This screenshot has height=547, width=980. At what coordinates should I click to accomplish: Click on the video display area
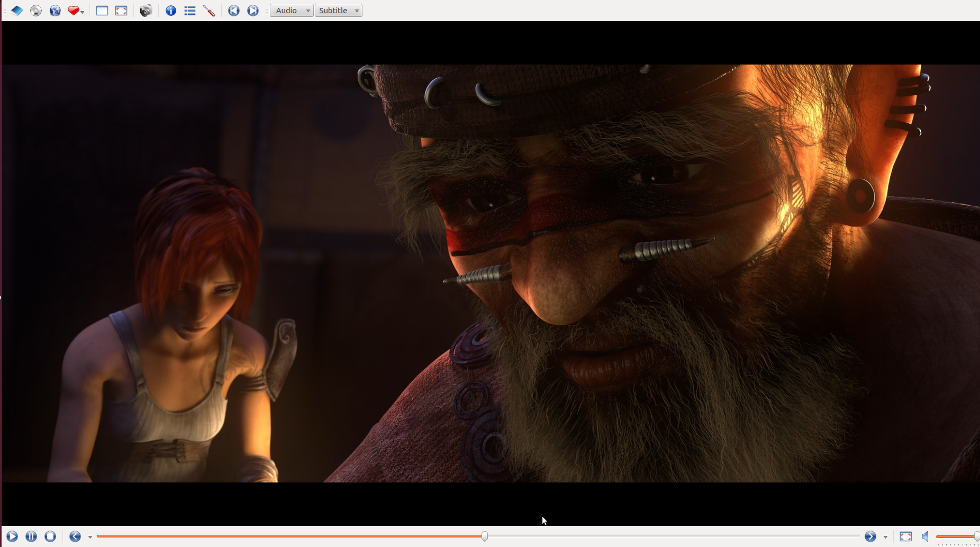tap(491, 273)
